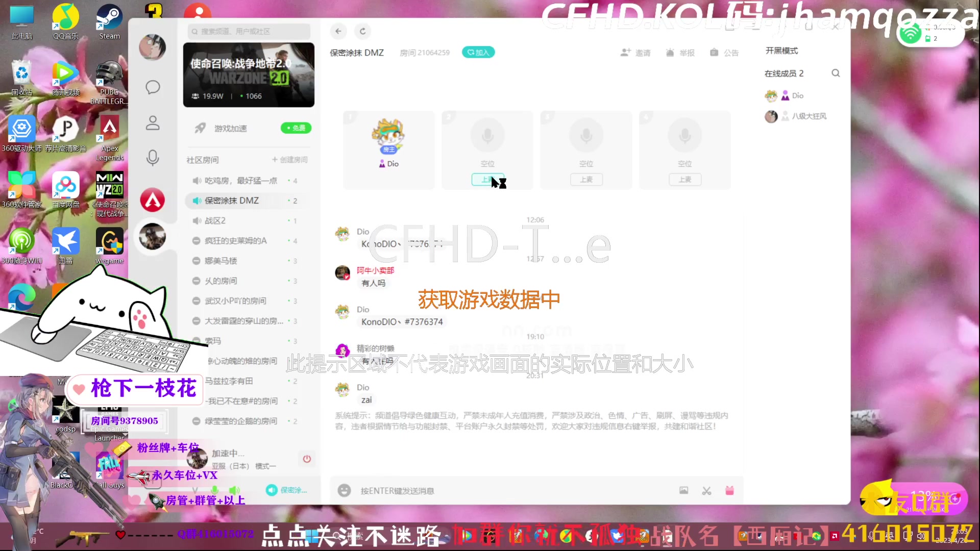Open 百度网盘 desktop icon
This screenshot has width=980, height=551.
(66, 190)
